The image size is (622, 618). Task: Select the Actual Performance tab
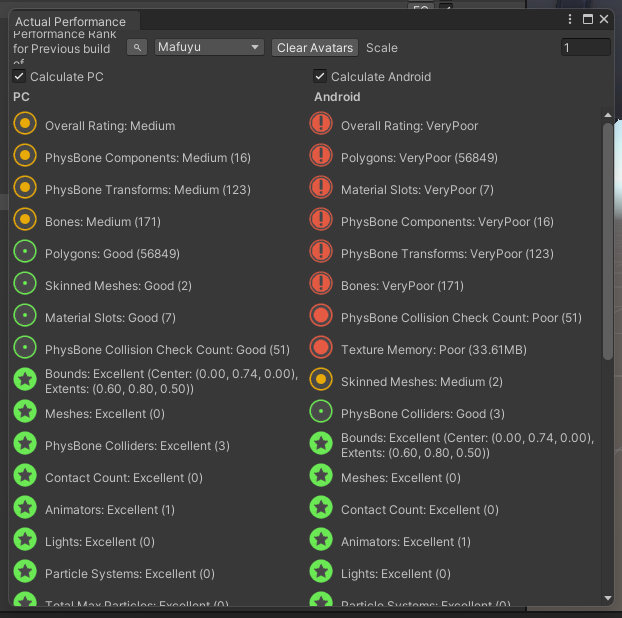click(71, 21)
